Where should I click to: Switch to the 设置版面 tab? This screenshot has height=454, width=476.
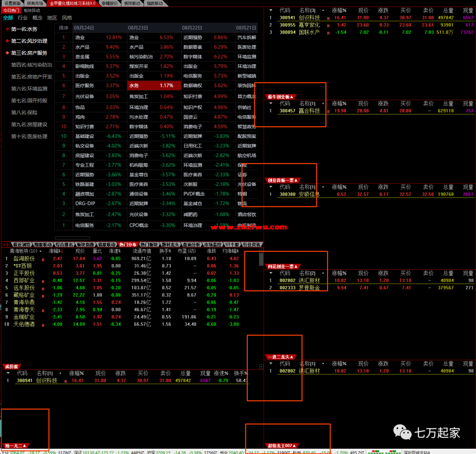[x=12, y=4]
